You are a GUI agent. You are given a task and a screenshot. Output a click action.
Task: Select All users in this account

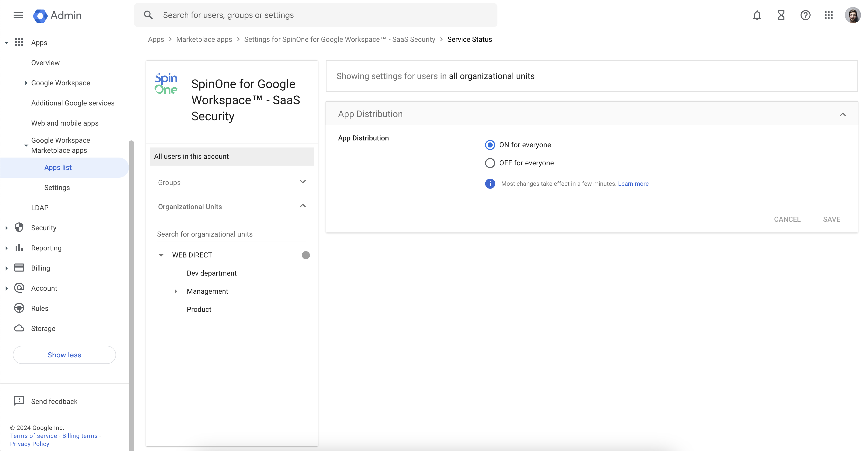(x=232, y=156)
